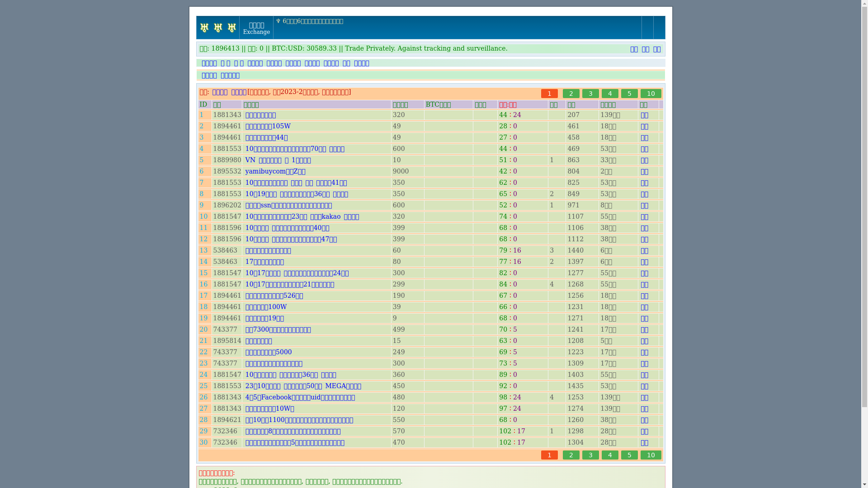Open the announcement beside the small trident
This screenshot has height=488, width=868.
[312, 21]
